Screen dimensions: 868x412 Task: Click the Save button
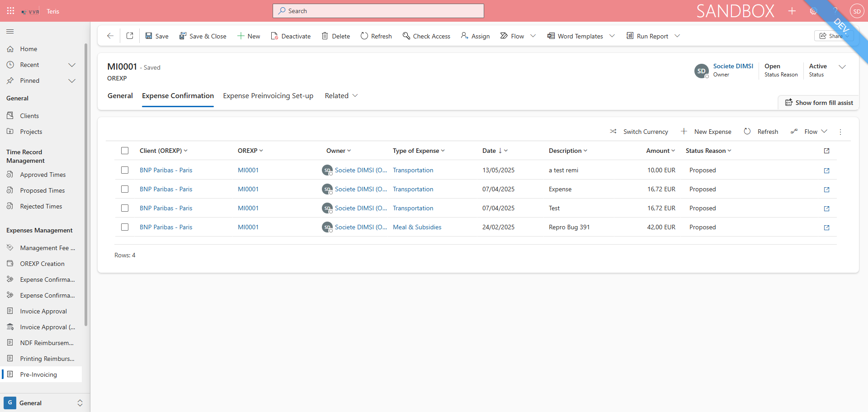click(157, 36)
